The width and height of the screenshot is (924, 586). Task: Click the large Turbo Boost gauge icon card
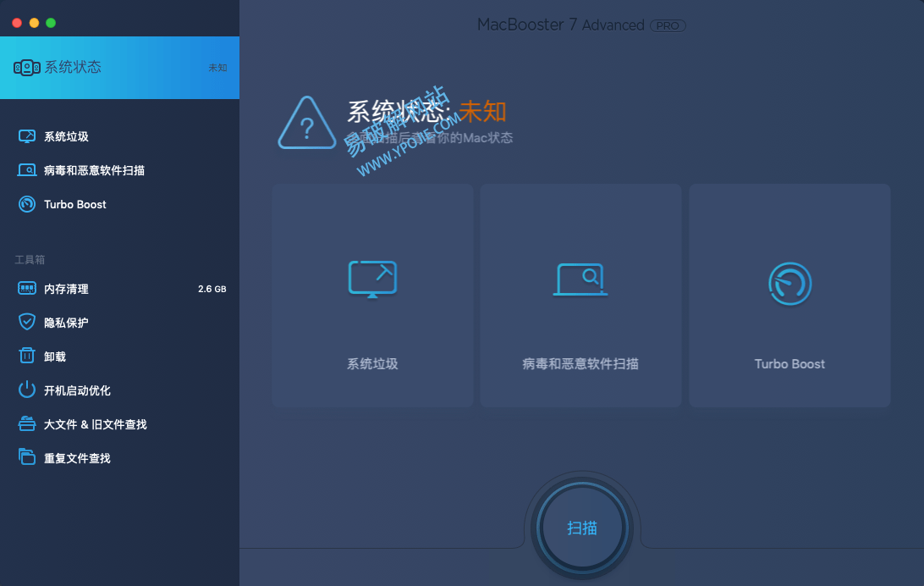point(789,284)
